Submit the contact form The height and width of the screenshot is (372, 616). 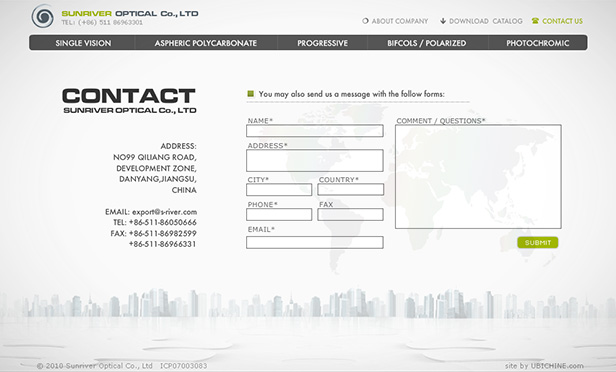537,243
